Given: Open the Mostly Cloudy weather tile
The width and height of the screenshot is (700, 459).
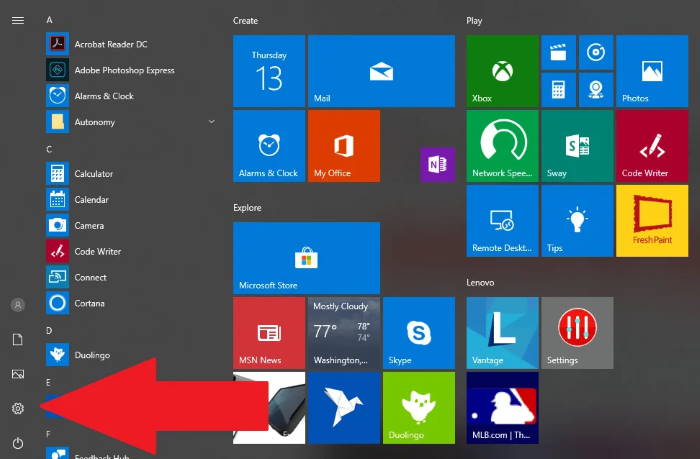Looking at the screenshot, I should tap(344, 333).
